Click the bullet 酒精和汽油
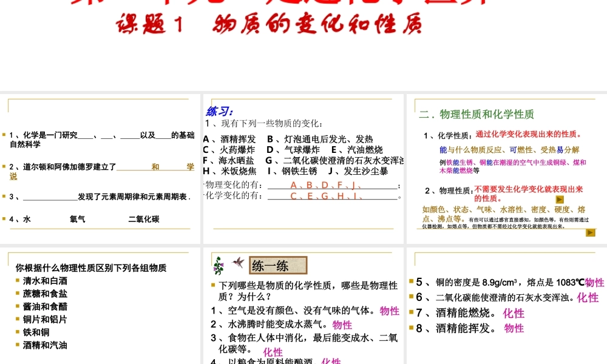The image size is (607, 364). click(45, 345)
